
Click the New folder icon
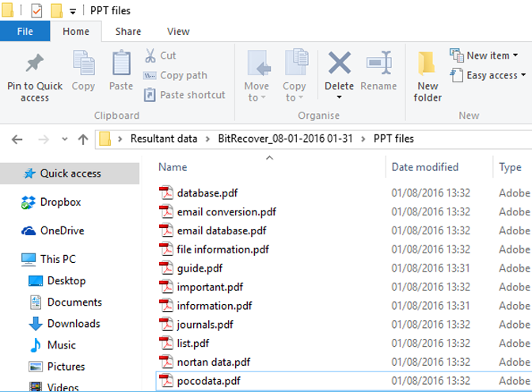[x=427, y=63]
